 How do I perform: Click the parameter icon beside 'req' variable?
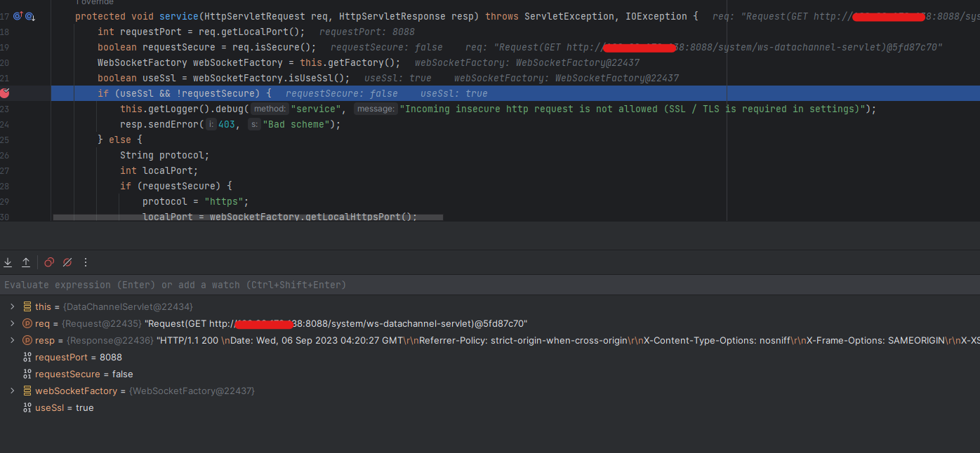click(x=27, y=323)
